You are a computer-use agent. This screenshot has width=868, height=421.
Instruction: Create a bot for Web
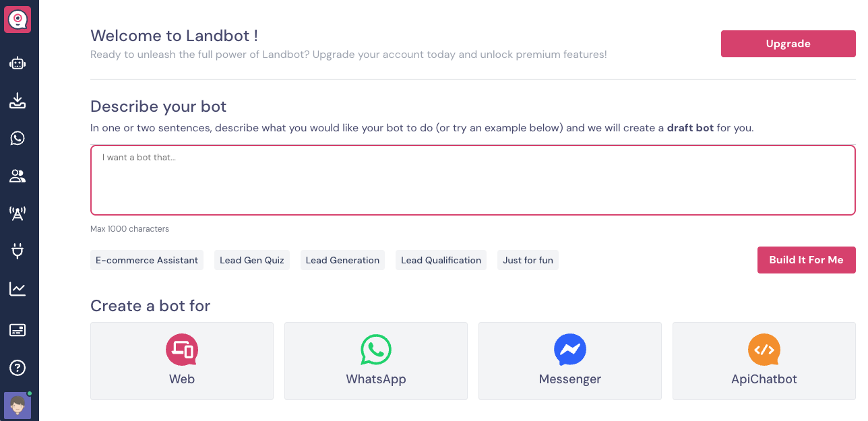click(x=182, y=361)
